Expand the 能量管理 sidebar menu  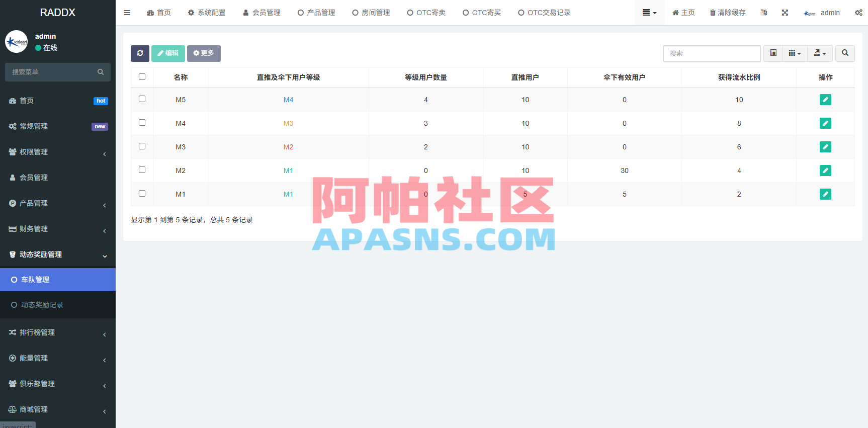point(58,358)
